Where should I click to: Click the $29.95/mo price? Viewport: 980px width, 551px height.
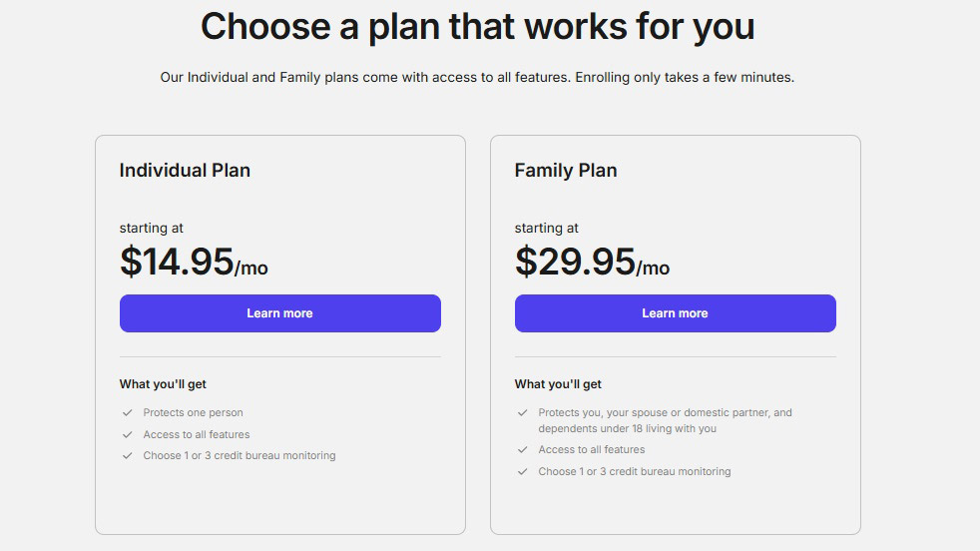coord(592,262)
